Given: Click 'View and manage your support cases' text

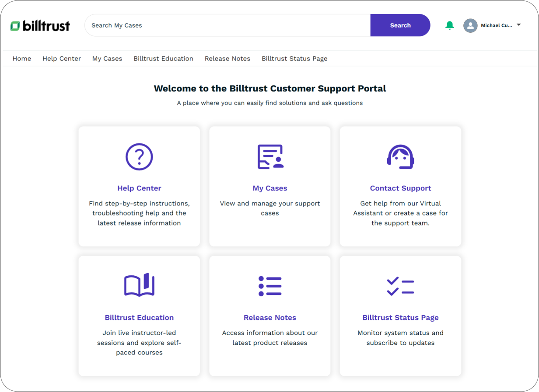Looking at the screenshot, I should pyautogui.click(x=270, y=208).
